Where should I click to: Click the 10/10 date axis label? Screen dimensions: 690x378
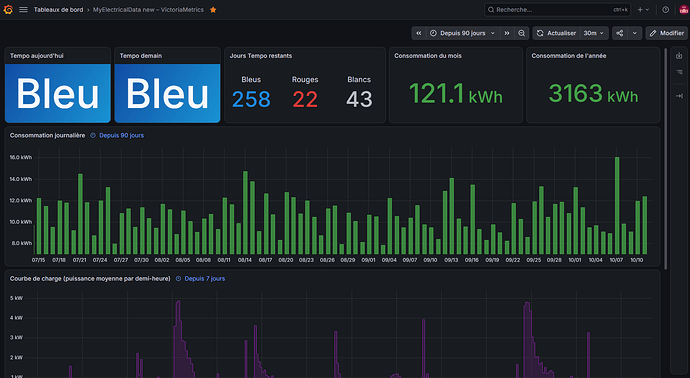(637, 260)
